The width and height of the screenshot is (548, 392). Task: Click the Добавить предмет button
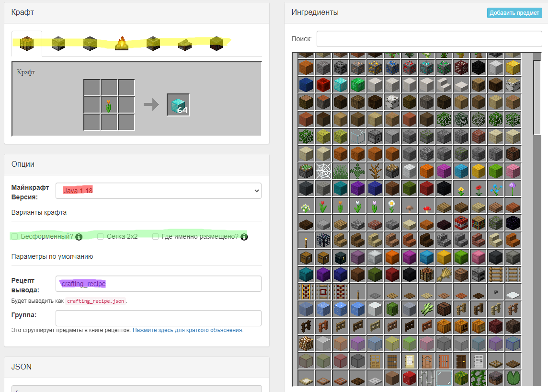click(x=514, y=13)
